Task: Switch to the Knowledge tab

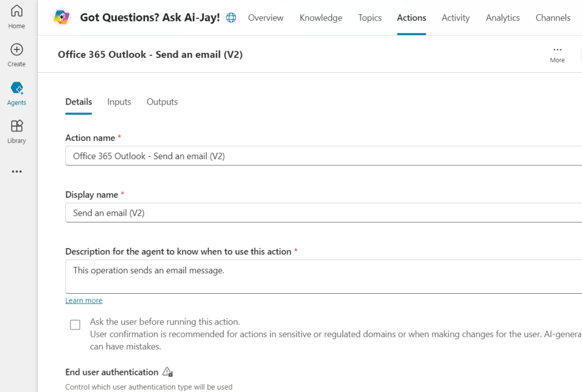Action: 321,18
